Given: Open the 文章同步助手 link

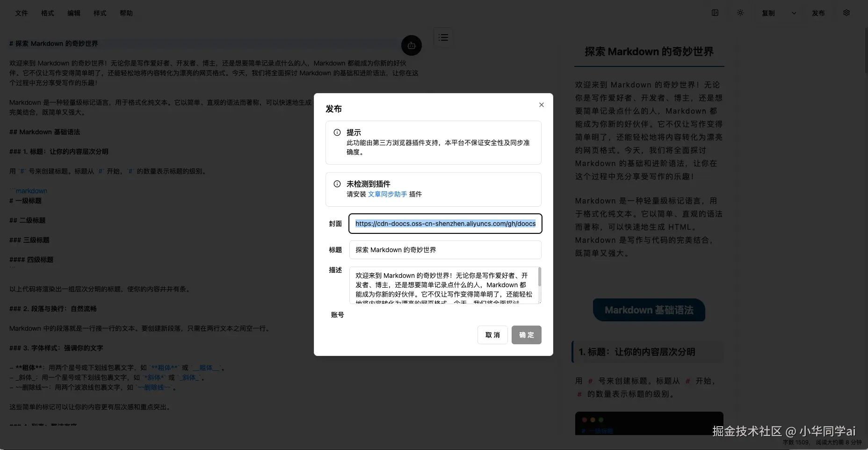Looking at the screenshot, I should pos(388,194).
